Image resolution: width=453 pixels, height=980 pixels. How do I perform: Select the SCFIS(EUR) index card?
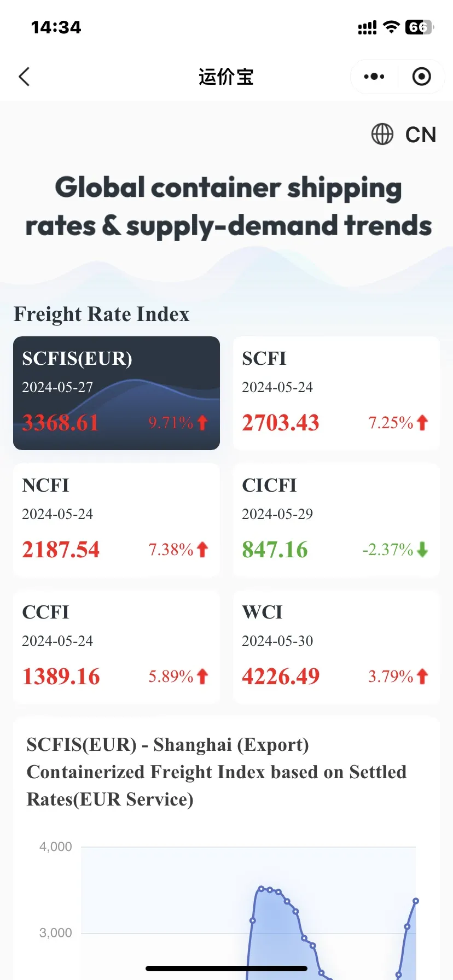[x=117, y=393]
